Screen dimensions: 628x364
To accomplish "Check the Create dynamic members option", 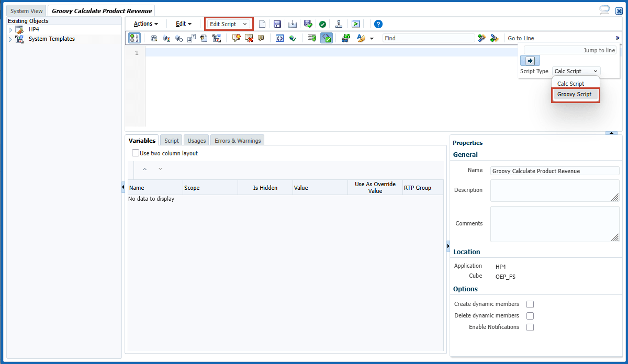I will click(530, 304).
